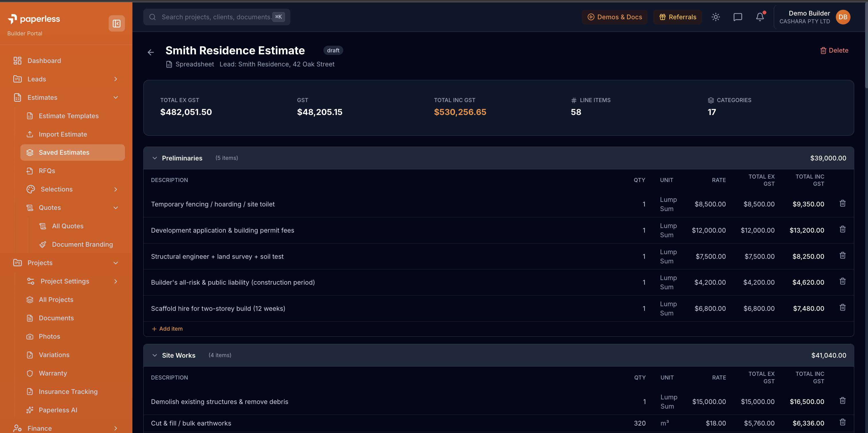
Task: Trash the Builder's all-risk line item
Action: (842, 281)
